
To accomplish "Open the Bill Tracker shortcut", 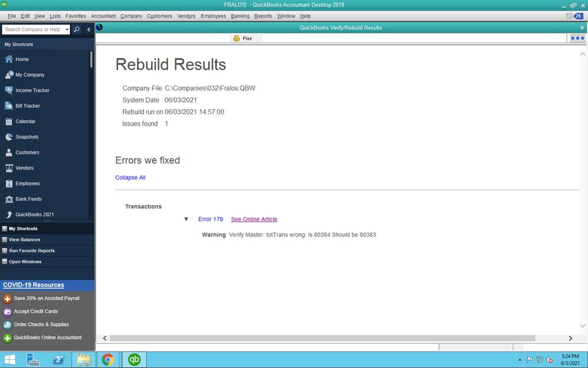I will [22, 106].
